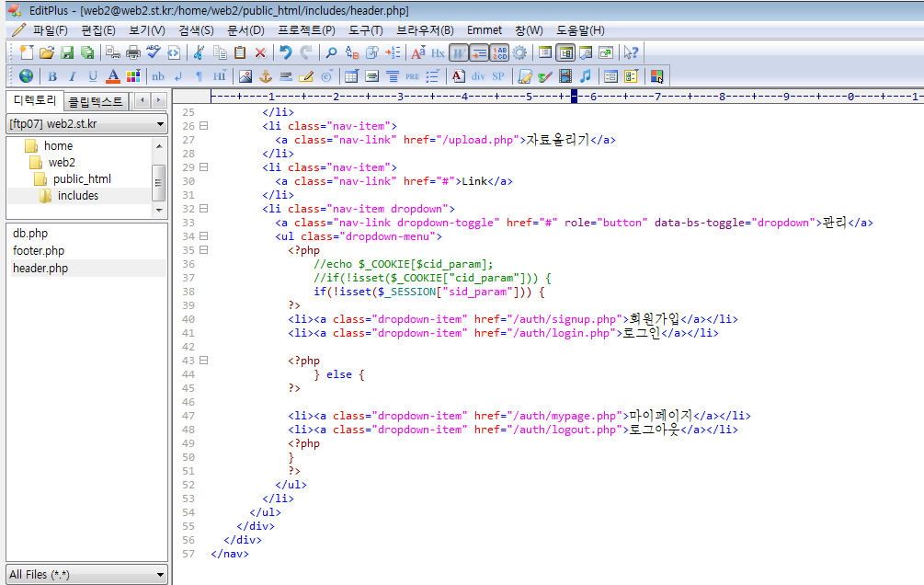The height and width of the screenshot is (585, 924).
Task: Open Go to Line icon
Action: pos(393,52)
